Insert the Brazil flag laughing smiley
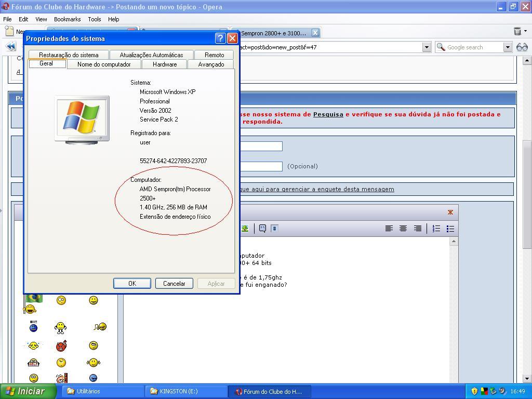Image resolution: width=532 pixels, height=399 pixels. click(32, 304)
